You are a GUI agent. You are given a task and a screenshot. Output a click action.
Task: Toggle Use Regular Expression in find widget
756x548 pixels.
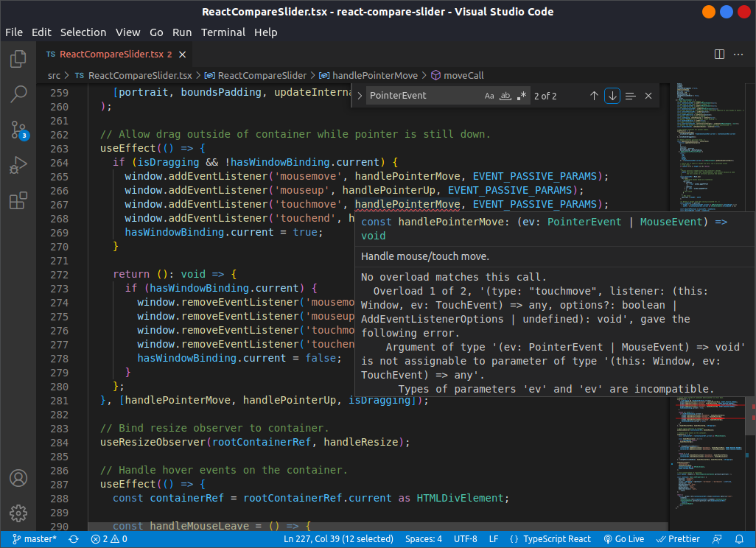[521, 96]
